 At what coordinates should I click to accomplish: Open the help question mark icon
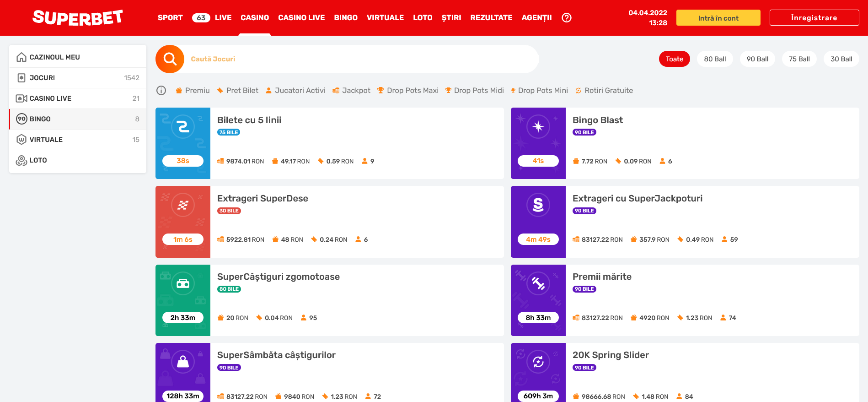(567, 18)
